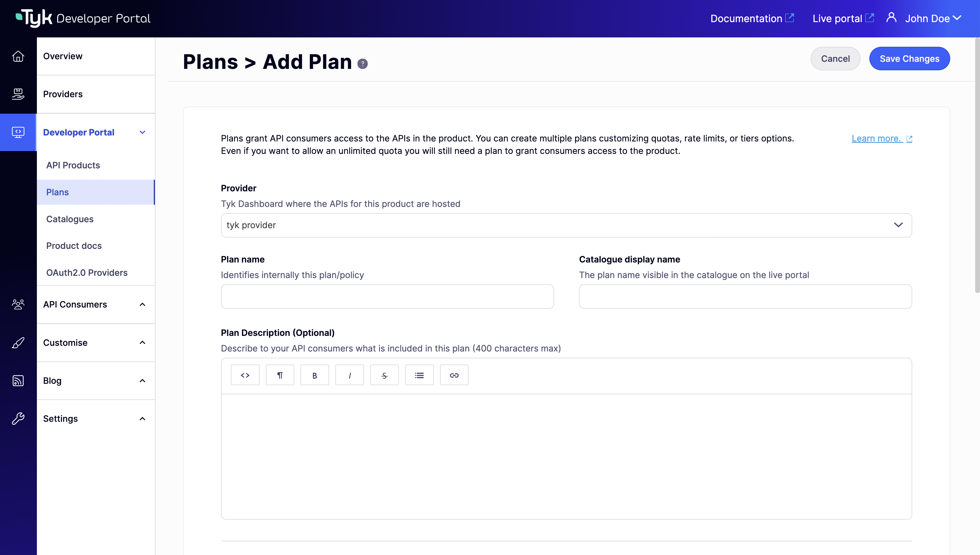Select the wrench Settings icon in the dark sidebar

pos(18,418)
